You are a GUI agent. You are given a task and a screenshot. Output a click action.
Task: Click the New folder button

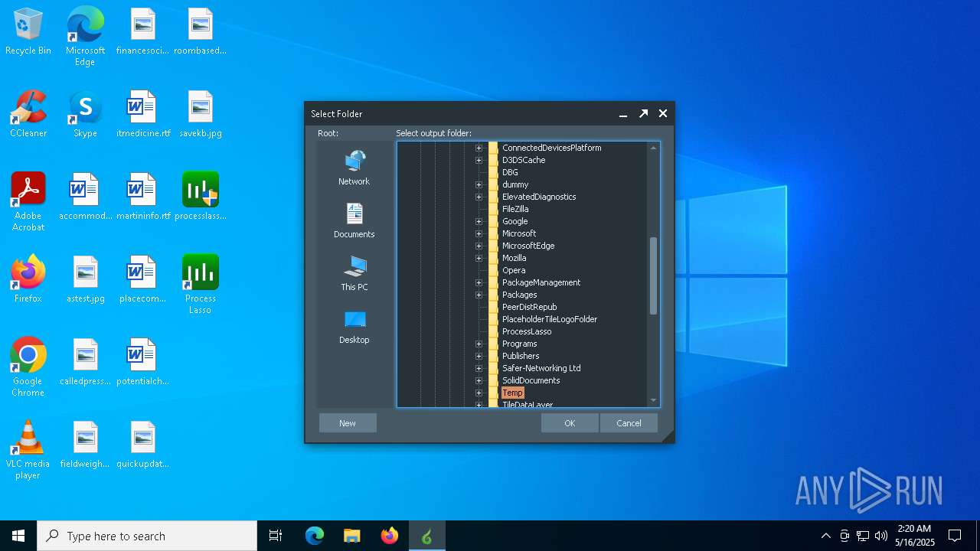(348, 423)
